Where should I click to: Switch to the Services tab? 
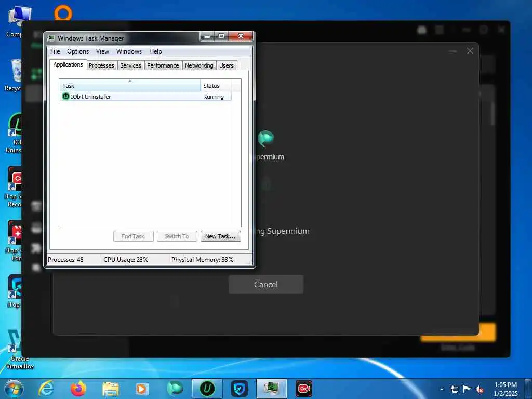tap(130, 65)
